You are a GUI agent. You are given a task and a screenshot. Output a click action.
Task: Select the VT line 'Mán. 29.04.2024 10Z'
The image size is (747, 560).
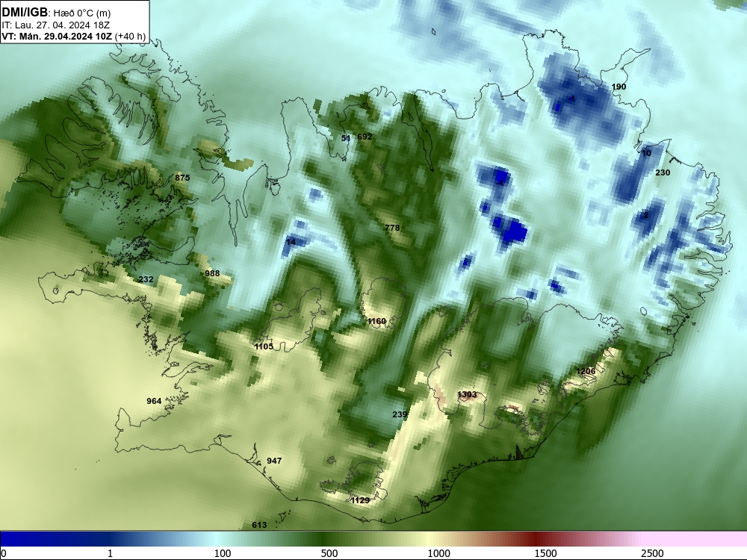[66, 37]
